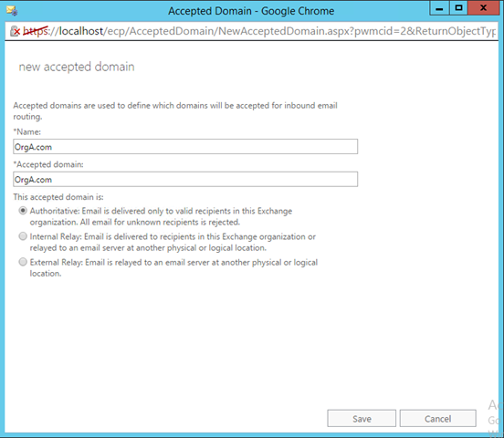Select the External Relay radio option

23,262
